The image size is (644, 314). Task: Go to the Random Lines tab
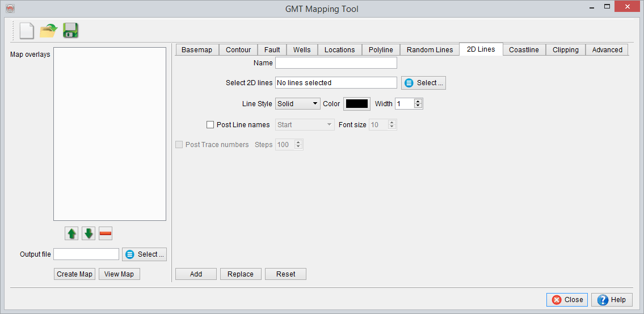pos(430,50)
